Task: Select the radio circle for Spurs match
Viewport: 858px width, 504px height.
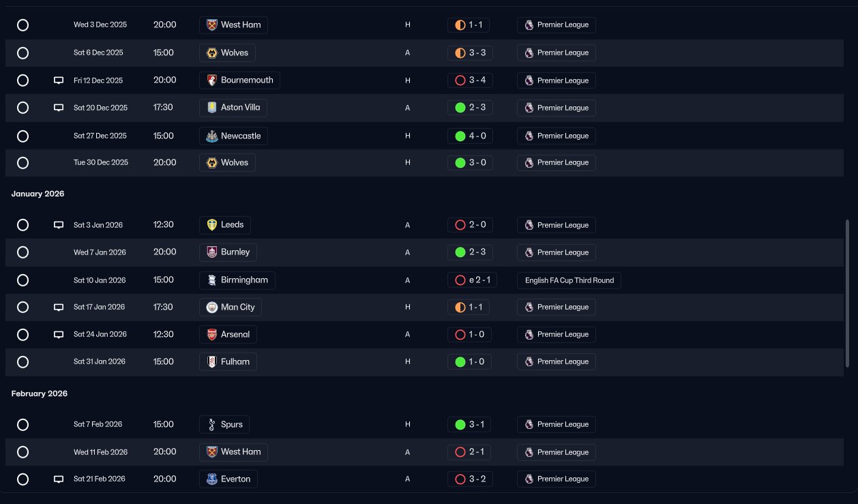Action: click(x=23, y=425)
